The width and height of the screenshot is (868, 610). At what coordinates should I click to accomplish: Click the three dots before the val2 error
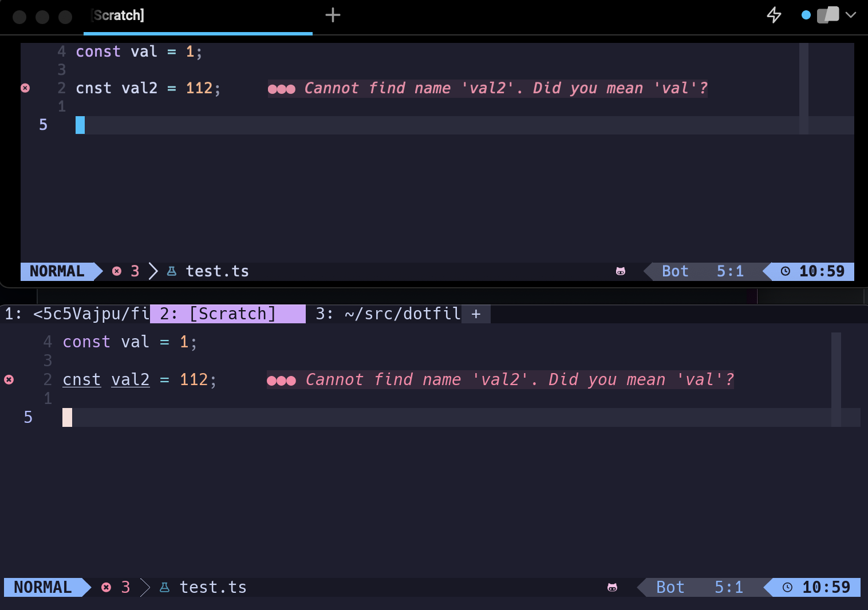tap(282, 88)
